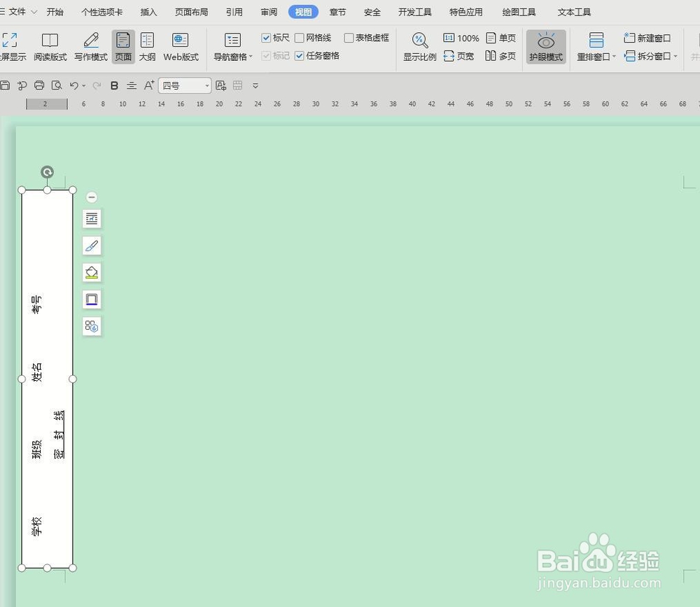Open the Security (安全) tab
This screenshot has height=607, width=700.
point(372,12)
